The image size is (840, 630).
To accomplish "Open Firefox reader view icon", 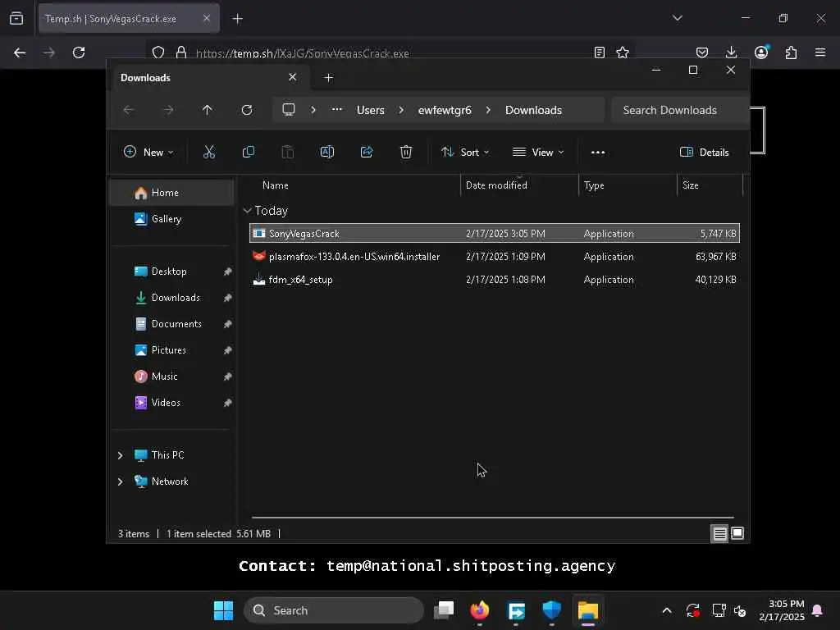I will (600, 52).
